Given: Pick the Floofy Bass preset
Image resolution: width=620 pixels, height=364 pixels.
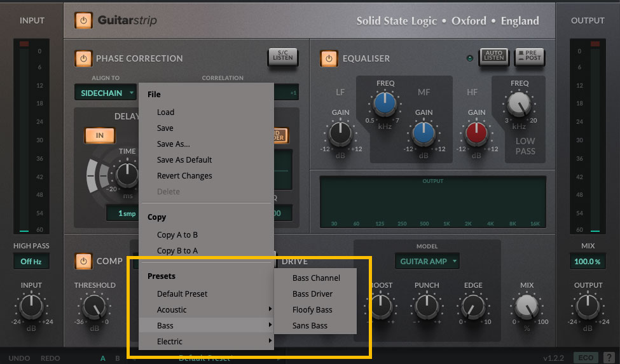Looking at the screenshot, I should (312, 309).
